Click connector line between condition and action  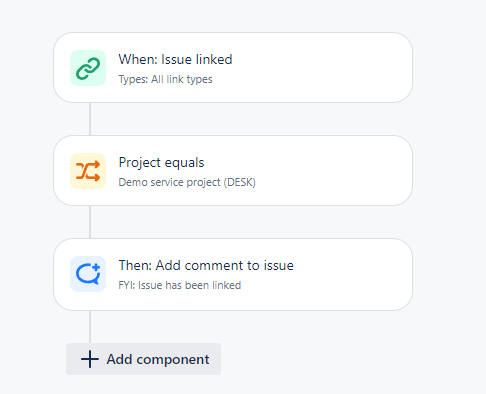tap(90, 222)
